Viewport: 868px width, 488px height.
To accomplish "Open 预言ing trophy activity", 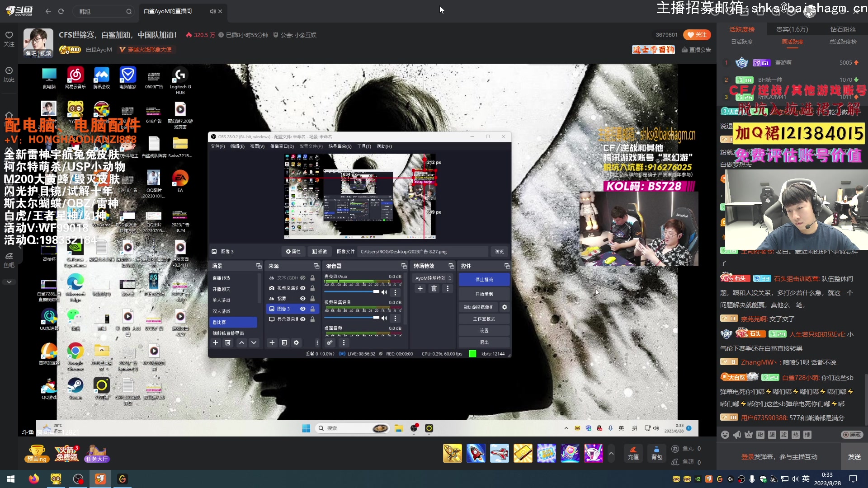I will click(x=37, y=453).
